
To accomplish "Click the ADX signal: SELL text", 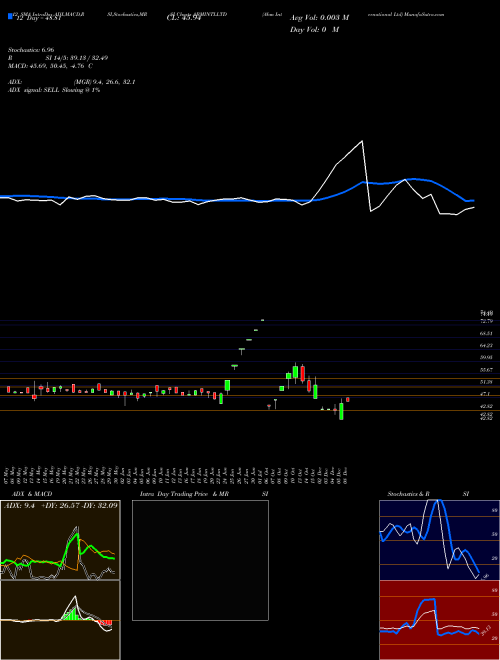I will point(54,90).
